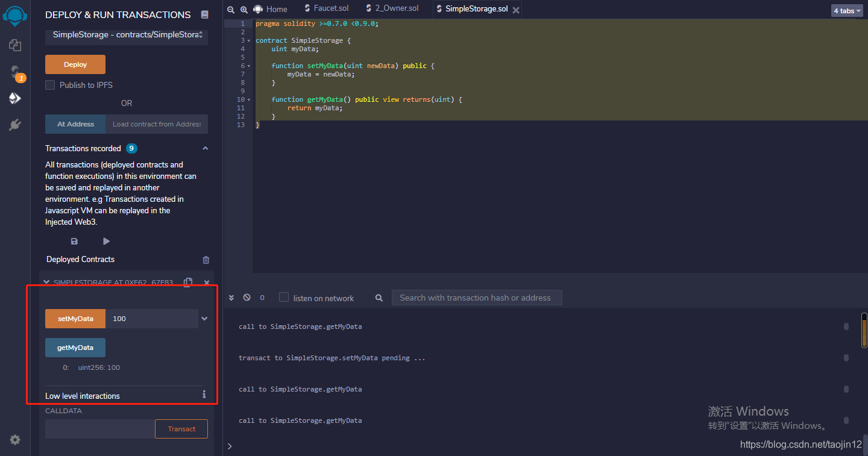Switch to Faucet.sol tab
Viewport: 868px width, 456px height.
click(326, 8)
